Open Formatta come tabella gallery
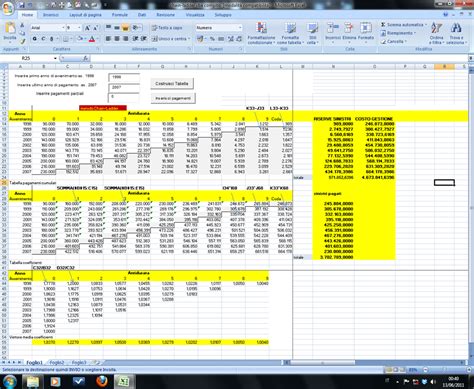Screen dimensions: 474x389 pyautogui.click(x=290, y=33)
